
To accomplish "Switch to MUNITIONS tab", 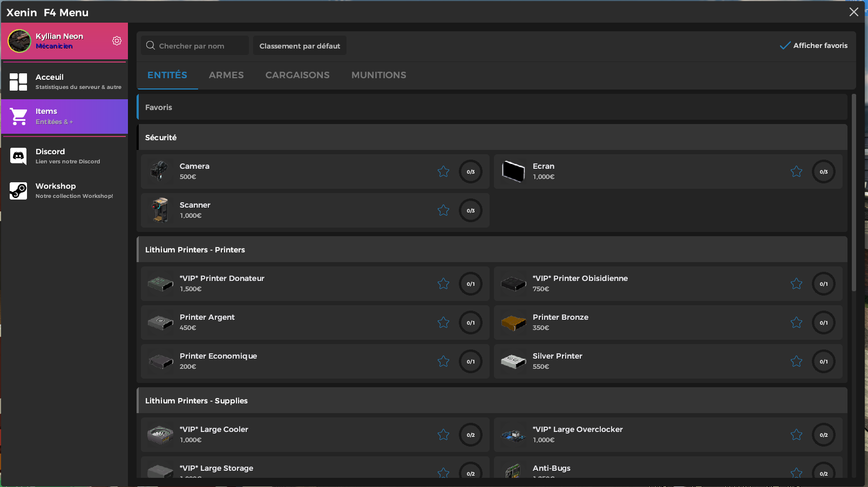I will (x=379, y=75).
